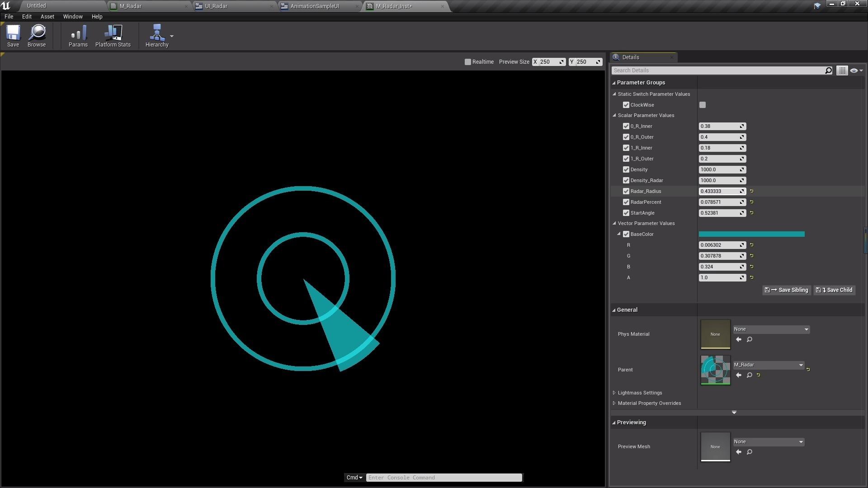Open the Params toolbar button

tap(78, 36)
